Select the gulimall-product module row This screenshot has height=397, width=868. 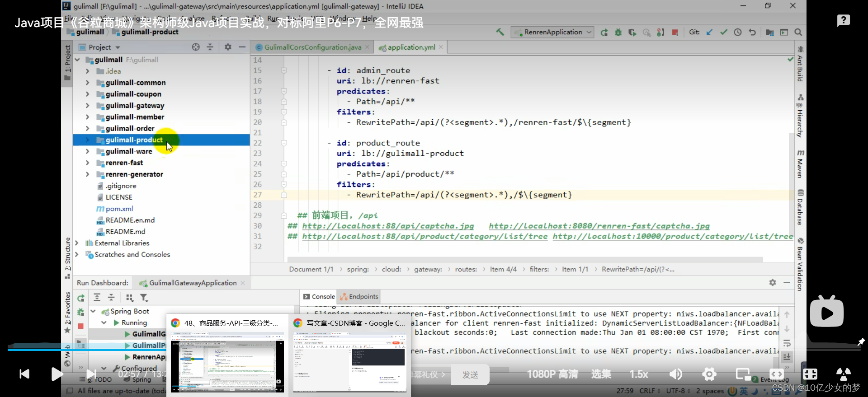(x=161, y=140)
